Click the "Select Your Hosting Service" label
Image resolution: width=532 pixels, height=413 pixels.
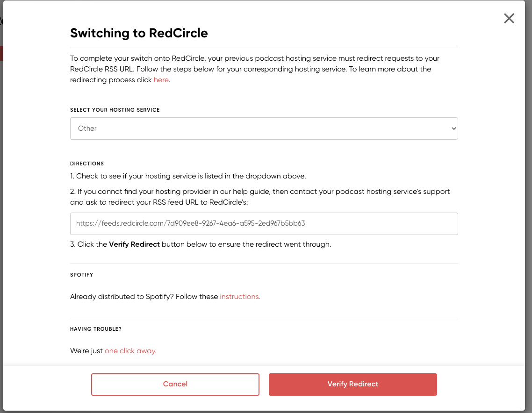tap(115, 110)
